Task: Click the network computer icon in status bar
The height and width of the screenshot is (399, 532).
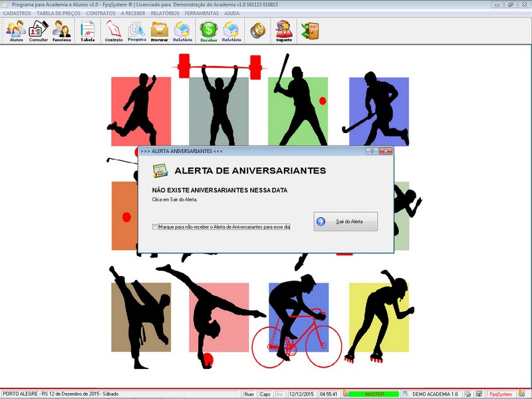Action: [x=479, y=394]
